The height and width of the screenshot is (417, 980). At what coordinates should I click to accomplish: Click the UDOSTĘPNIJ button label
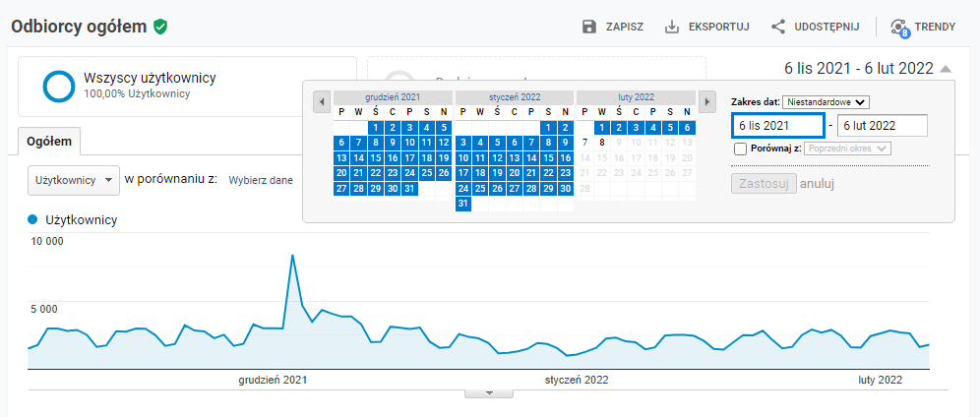coord(827,27)
